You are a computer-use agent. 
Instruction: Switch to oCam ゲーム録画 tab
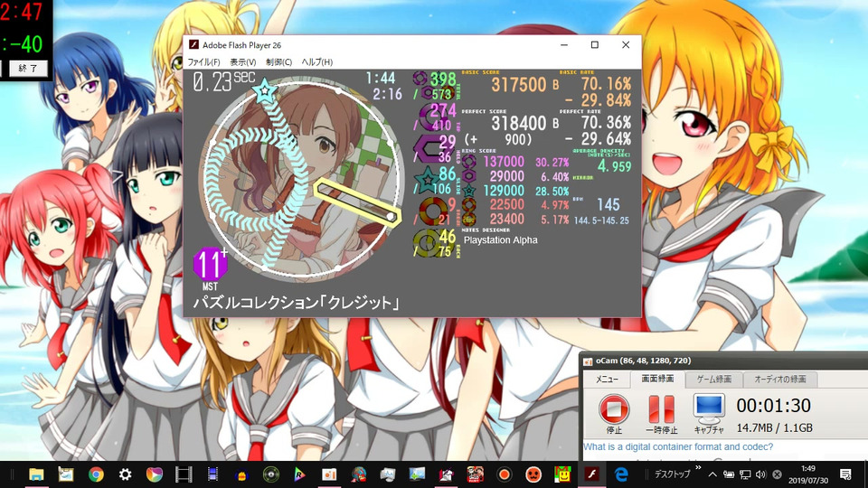pos(713,380)
